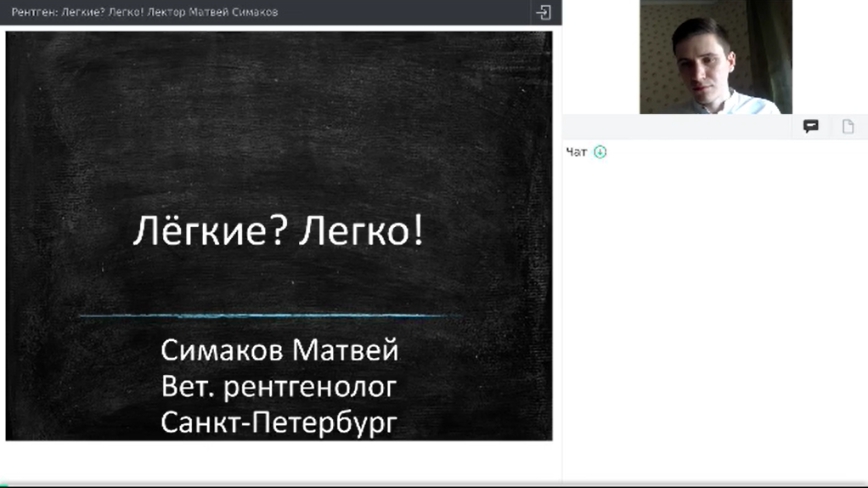Image resolution: width=868 pixels, height=488 pixels.
Task: Open the chat panel speech bubble icon
Action: 810,127
